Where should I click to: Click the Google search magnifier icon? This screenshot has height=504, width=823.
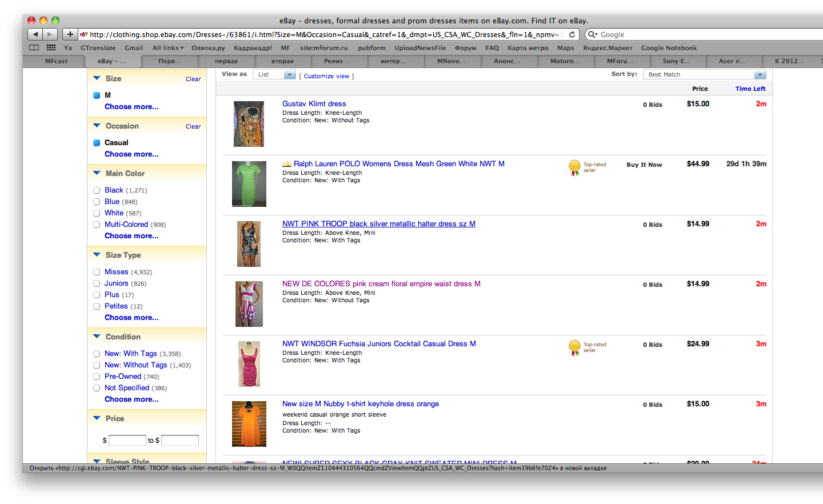click(x=593, y=34)
